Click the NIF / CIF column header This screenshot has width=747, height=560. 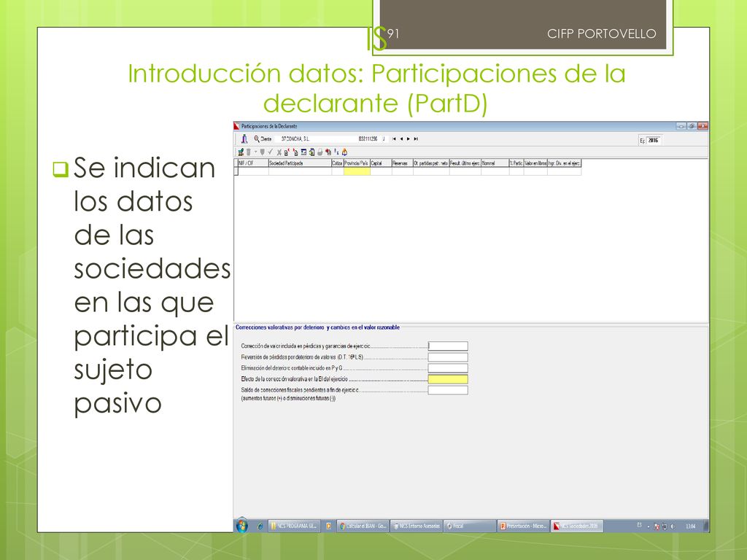253,163
